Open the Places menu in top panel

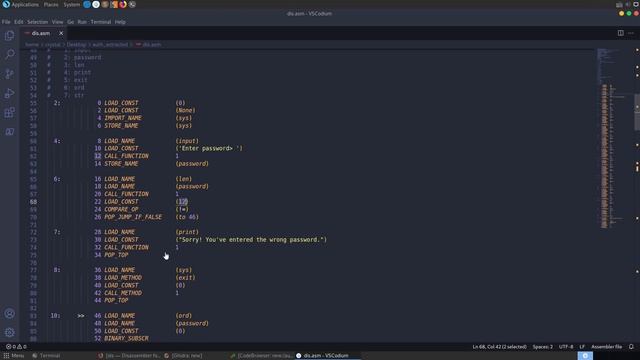(x=51, y=4)
